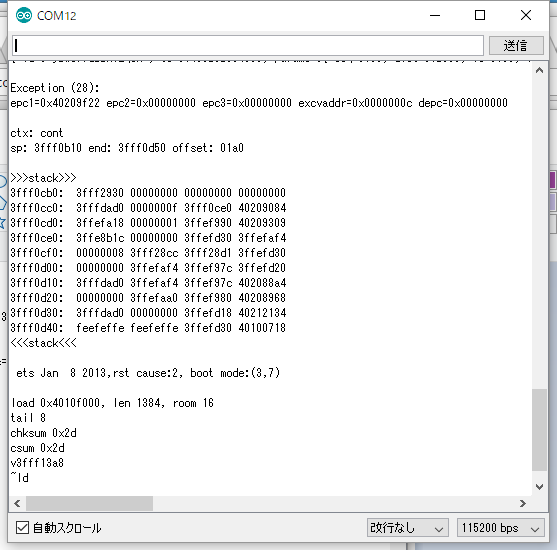Click the 'tail 8' line
557x550 pixels.
point(28,418)
